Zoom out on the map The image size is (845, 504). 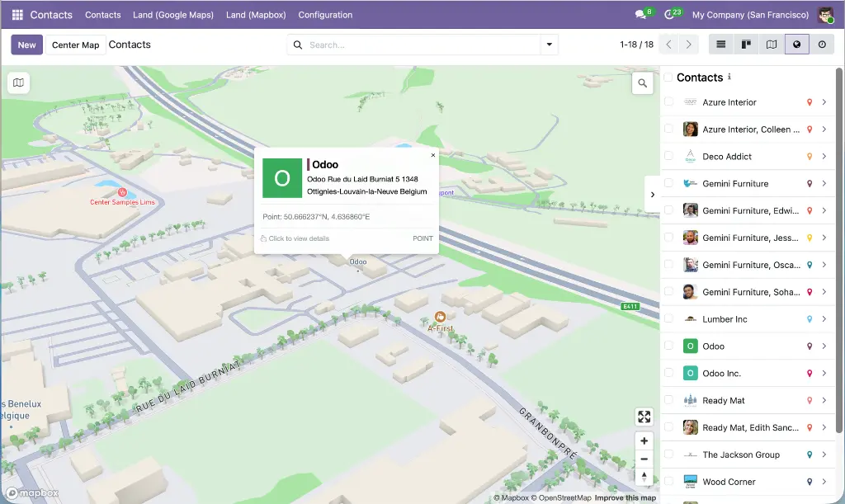644,459
